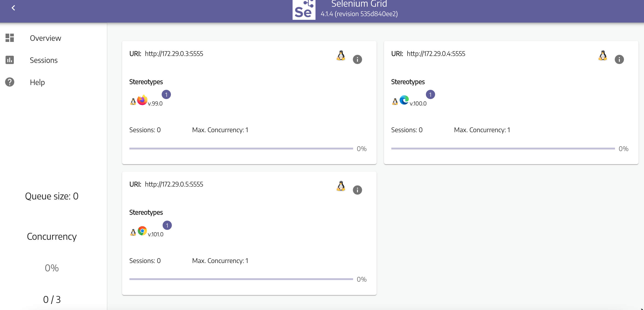Click Max. Concurrency: 1 on node 172.29.0.5
Viewport: 644px width, 310px height.
(220, 261)
